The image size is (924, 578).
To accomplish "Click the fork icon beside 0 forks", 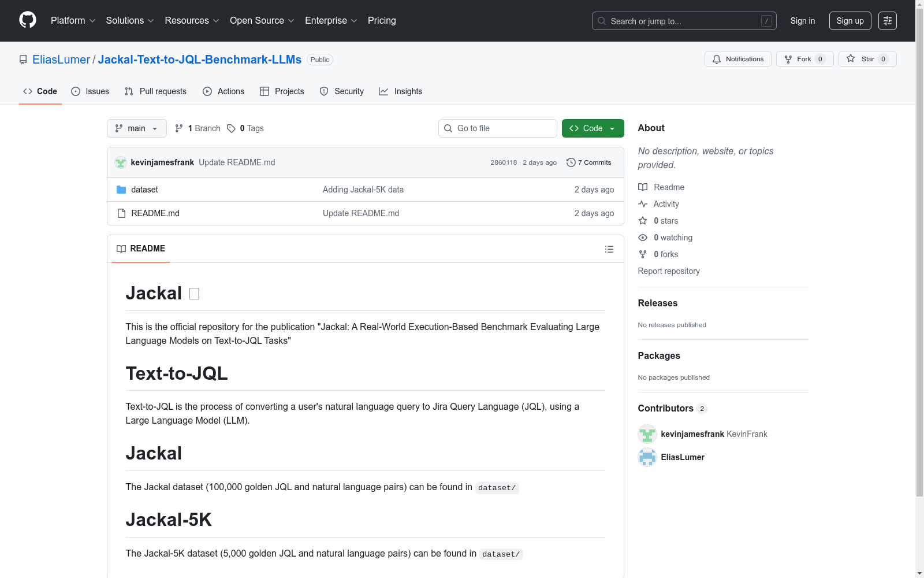I will [643, 254].
